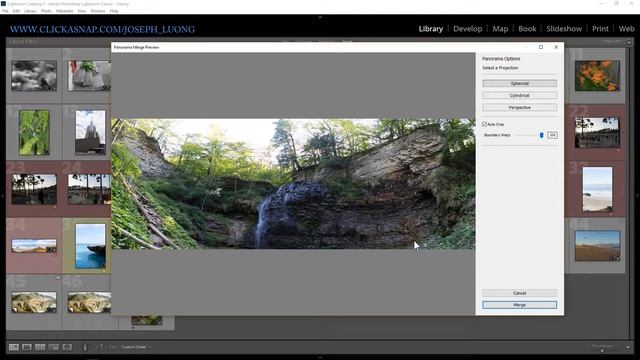The width and height of the screenshot is (640, 360).
Task: Switch to People view icon
Action: pos(67,347)
